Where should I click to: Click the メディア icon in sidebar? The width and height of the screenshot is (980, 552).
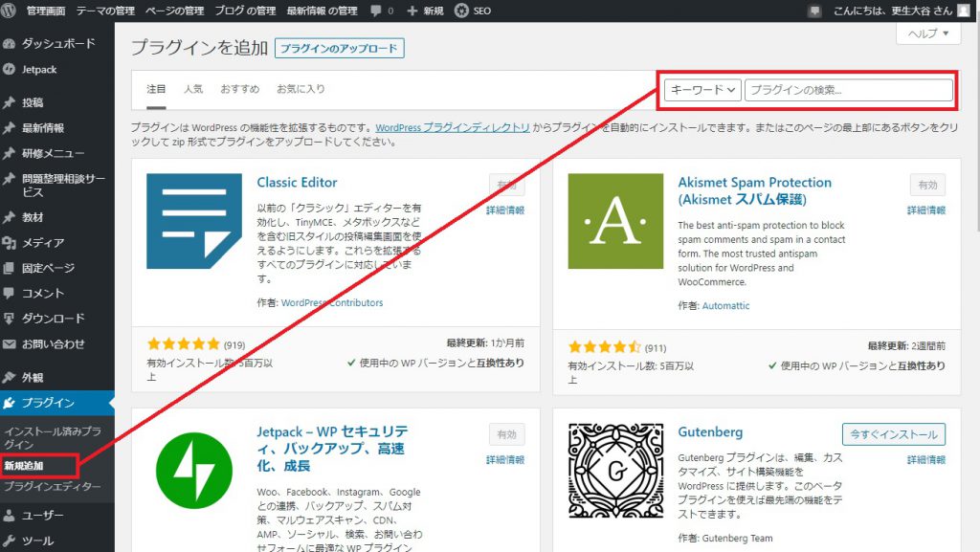tap(9, 243)
